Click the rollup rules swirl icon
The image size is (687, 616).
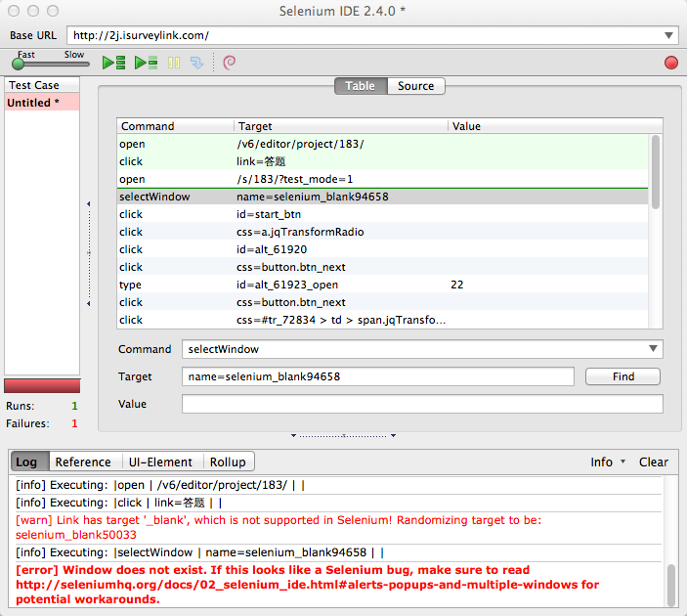[x=229, y=63]
